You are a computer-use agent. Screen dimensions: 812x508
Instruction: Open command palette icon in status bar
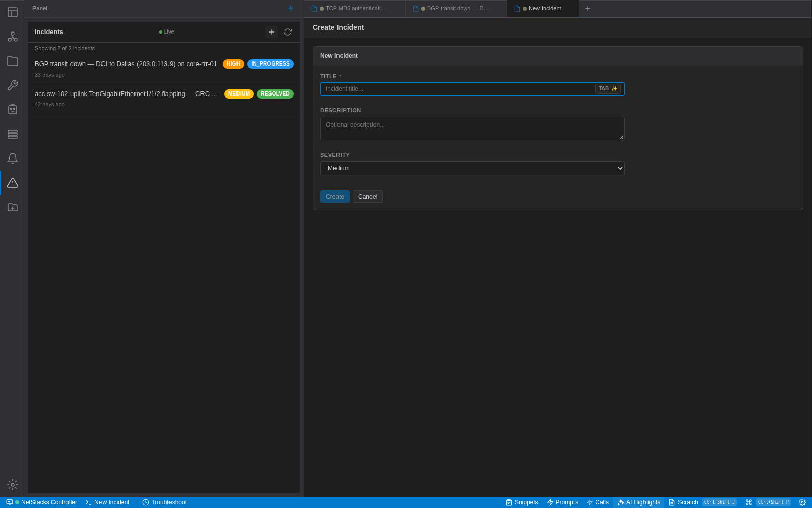pyautogui.click(x=749, y=502)
